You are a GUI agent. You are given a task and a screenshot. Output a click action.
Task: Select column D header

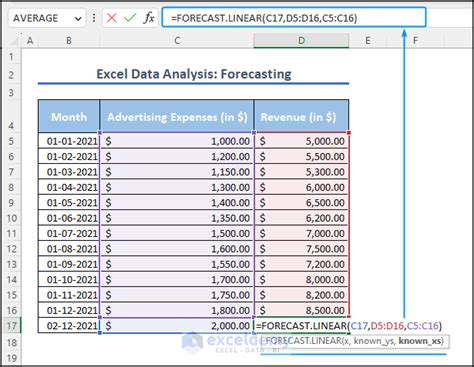[301, 41]
